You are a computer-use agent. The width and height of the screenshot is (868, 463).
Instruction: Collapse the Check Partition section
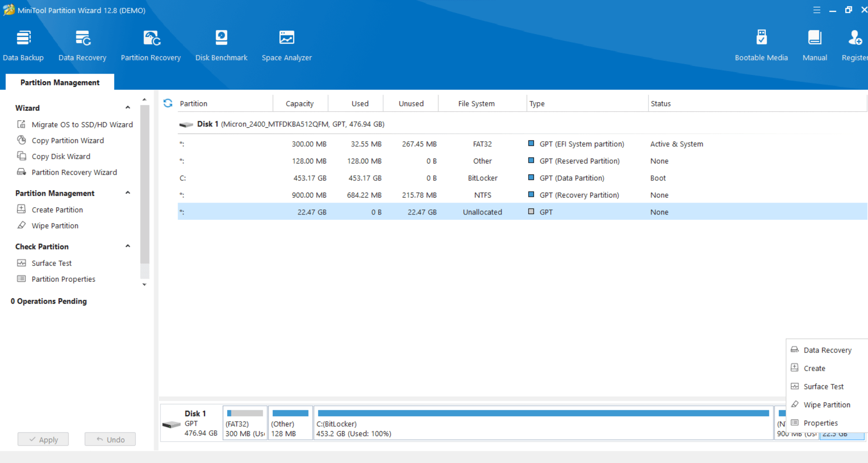tap(128, 246)
